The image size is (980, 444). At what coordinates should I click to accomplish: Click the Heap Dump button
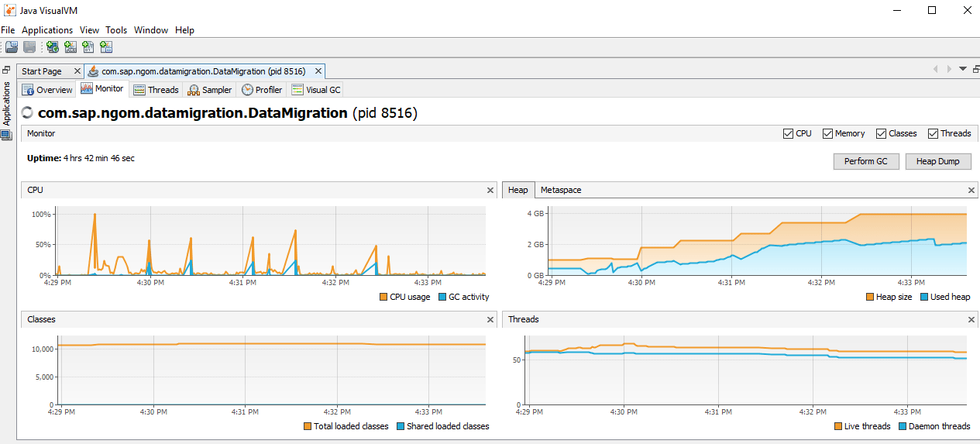pos(937,161)
